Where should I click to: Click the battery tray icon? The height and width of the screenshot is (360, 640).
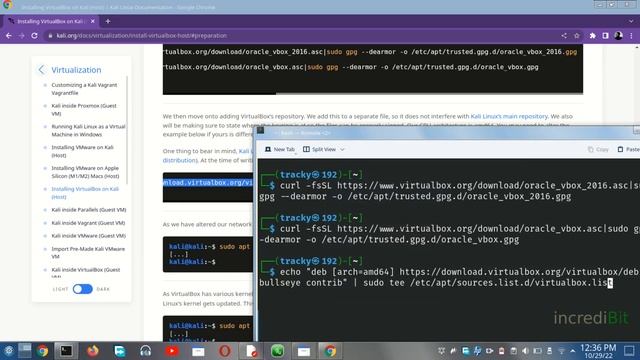538,351
